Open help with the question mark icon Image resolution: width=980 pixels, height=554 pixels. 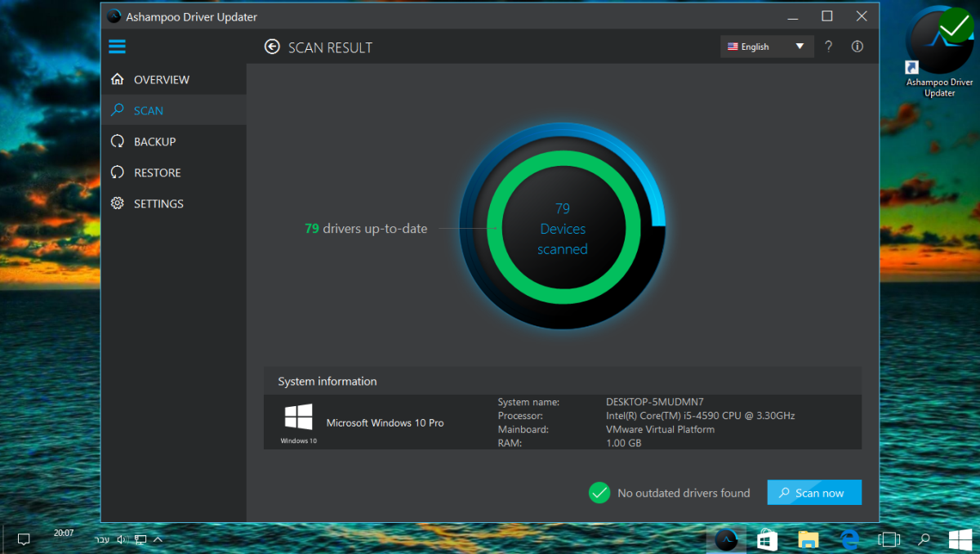[x=828, y=47]
